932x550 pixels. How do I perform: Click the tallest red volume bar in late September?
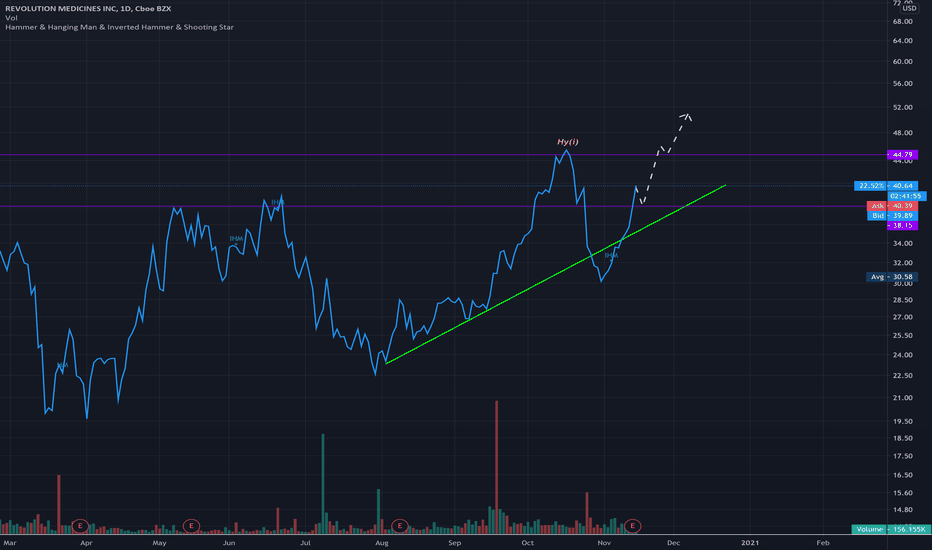(x=496, y=467)
